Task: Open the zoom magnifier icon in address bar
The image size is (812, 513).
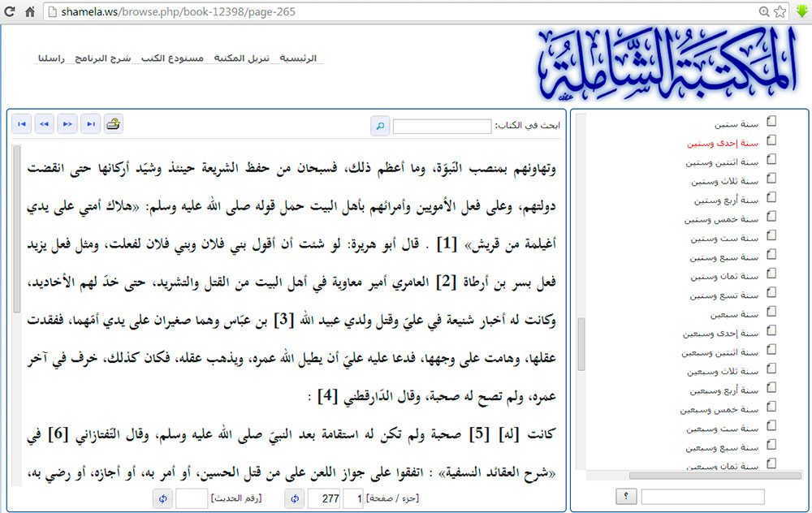Action: tap(764, 11)
